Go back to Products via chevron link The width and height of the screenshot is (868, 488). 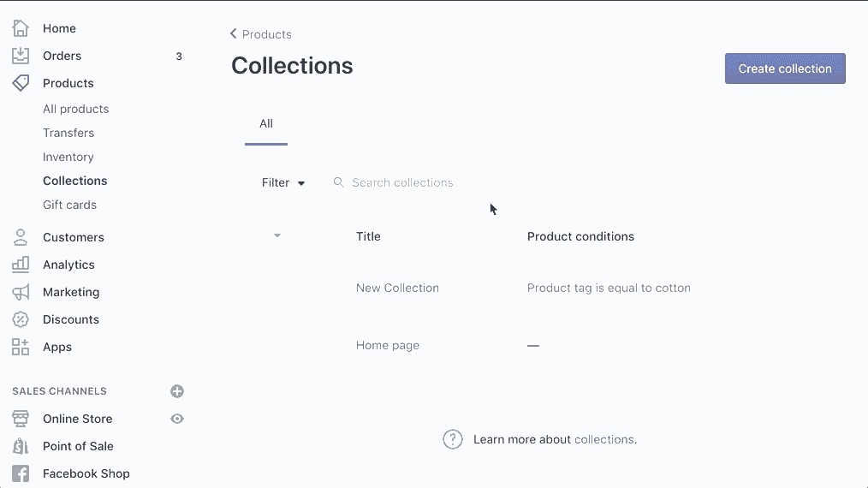click(x=261, y=34)
